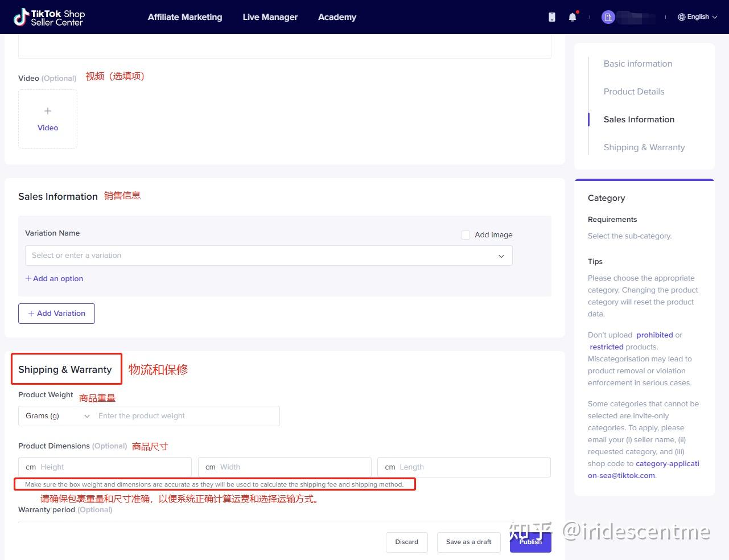Click the product weight input field
Viewport: 729px width, 560px height.
click(187, 415)
